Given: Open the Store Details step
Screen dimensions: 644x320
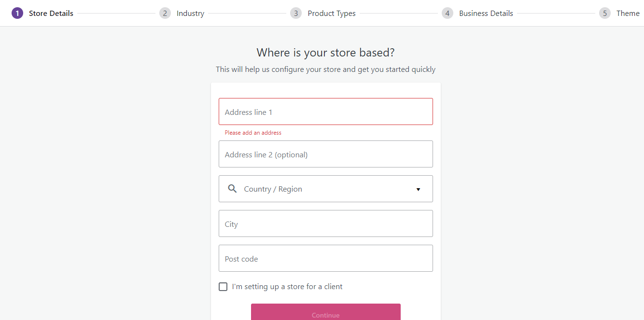Looking at the screenshot, I should [x=51, y=14].
